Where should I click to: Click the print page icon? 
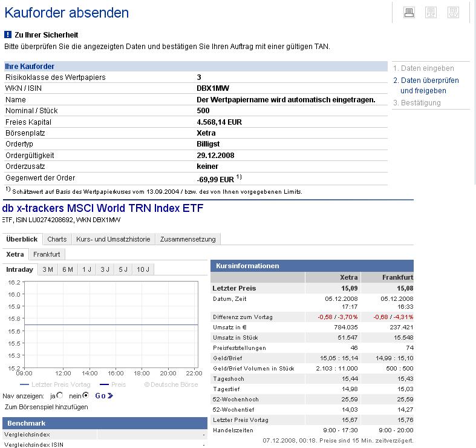coord(409,13)
